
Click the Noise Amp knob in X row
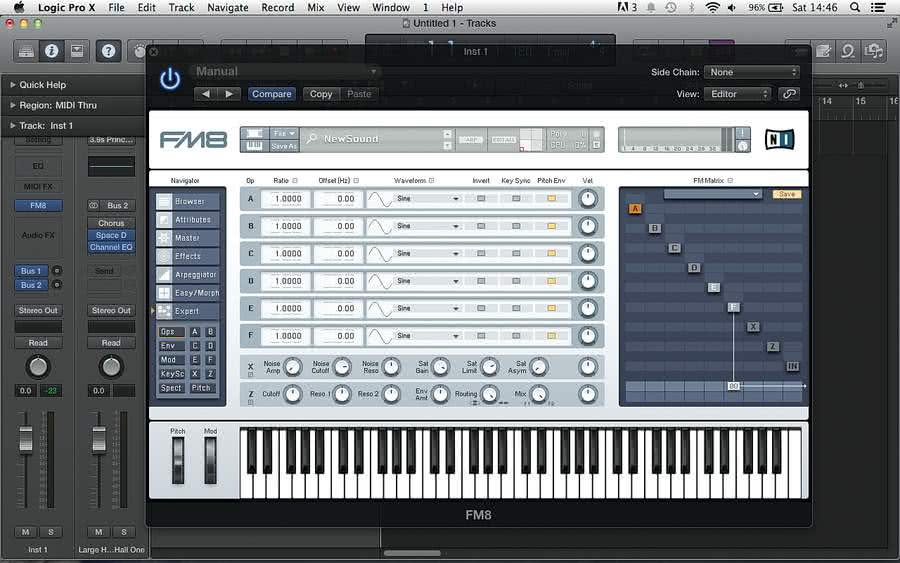293,367
